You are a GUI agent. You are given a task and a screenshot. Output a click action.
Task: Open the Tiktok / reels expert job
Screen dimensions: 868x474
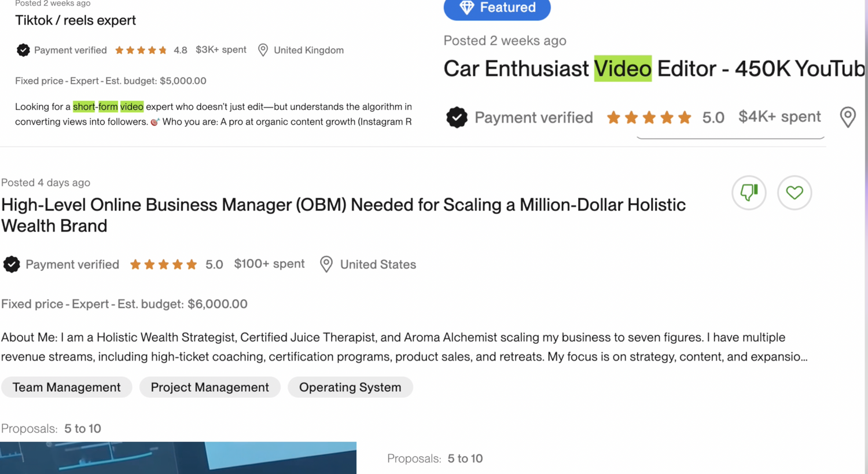coord(75,20)
